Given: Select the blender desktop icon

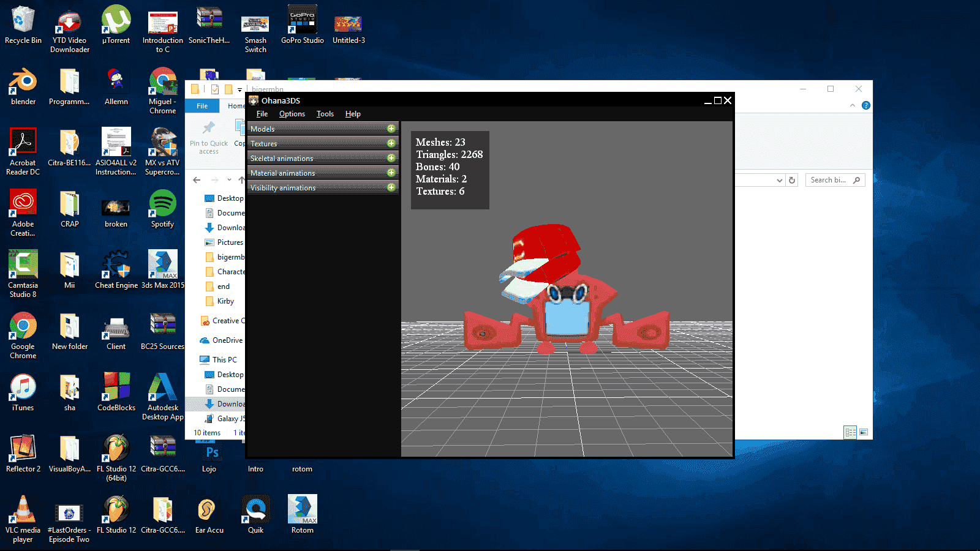Looking at the screenshot, I should click(x=23, y=86).
